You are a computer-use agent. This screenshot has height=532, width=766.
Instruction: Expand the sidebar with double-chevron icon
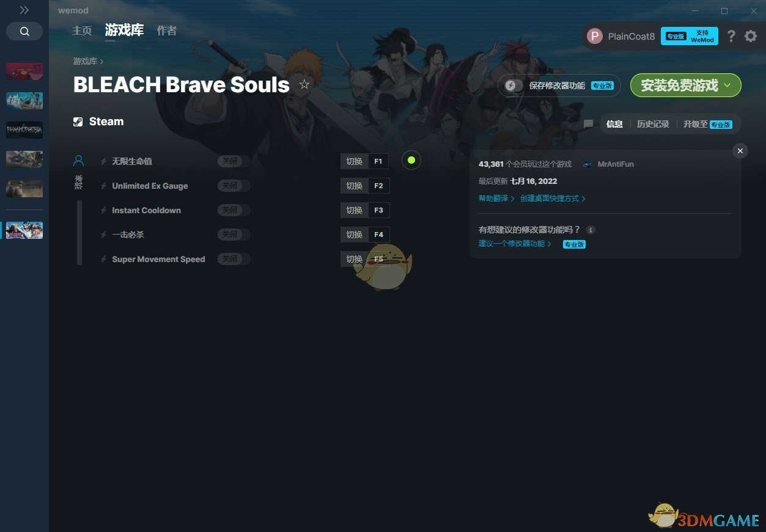(24, 10)
